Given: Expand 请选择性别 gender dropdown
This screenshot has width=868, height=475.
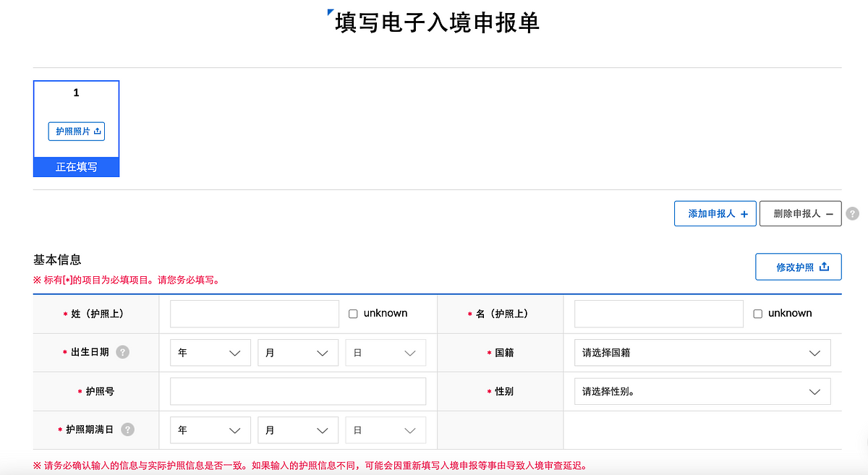Looking at the screenshot, I should point(702,392).
